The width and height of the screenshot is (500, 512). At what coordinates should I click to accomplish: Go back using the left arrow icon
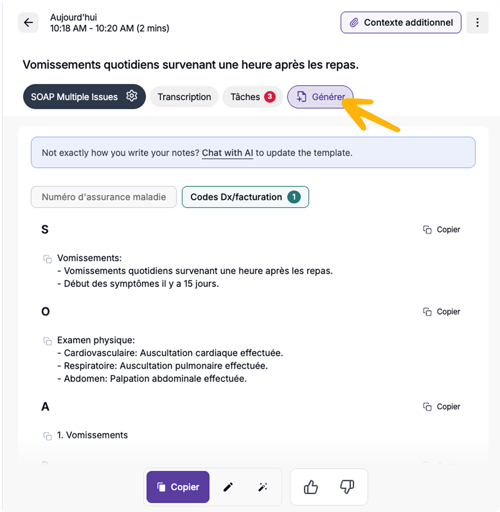[x=28, y=23]
